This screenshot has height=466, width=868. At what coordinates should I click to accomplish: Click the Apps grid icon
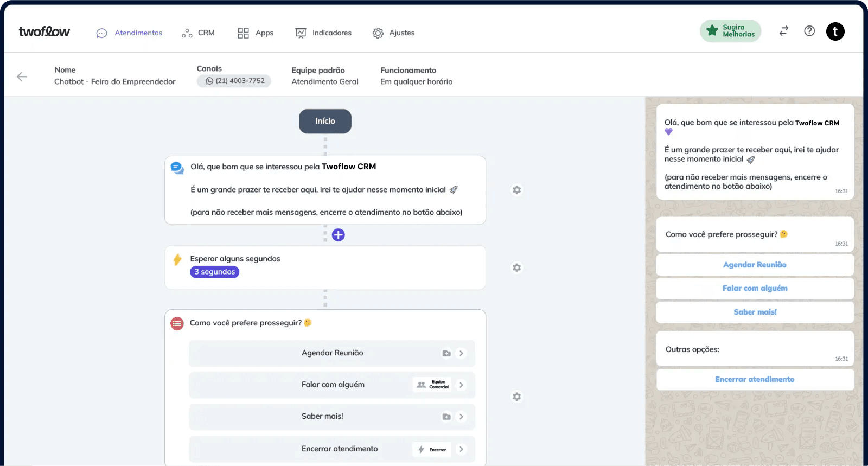(243, 33)
